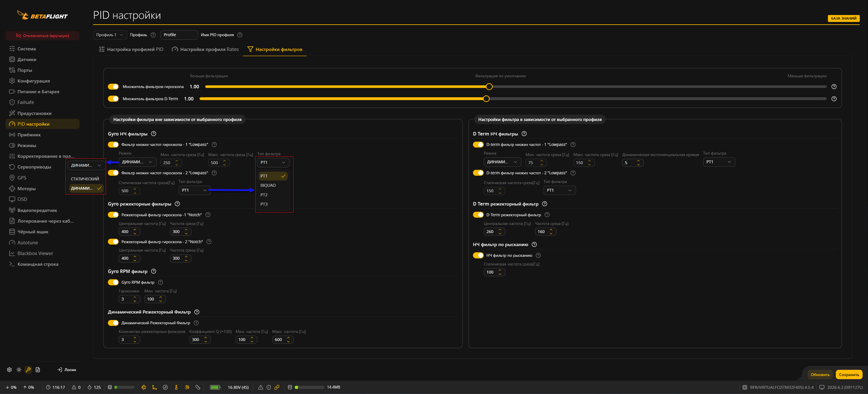Click the Сохранить button
868x394 pixels.
tap(849, 375)
